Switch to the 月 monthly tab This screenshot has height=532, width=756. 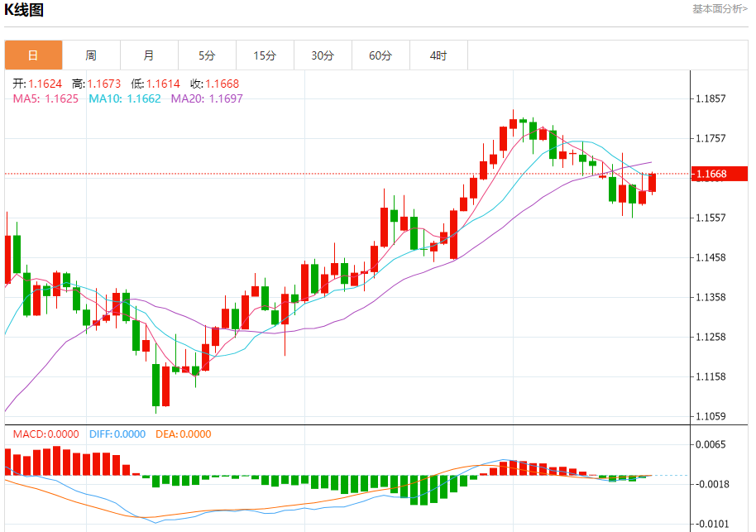[149, 55]
